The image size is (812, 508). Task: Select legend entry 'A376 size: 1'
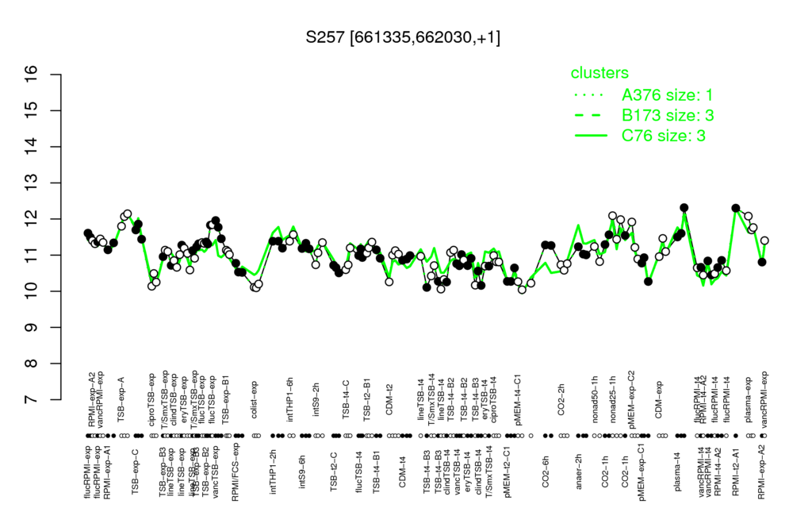668,95
